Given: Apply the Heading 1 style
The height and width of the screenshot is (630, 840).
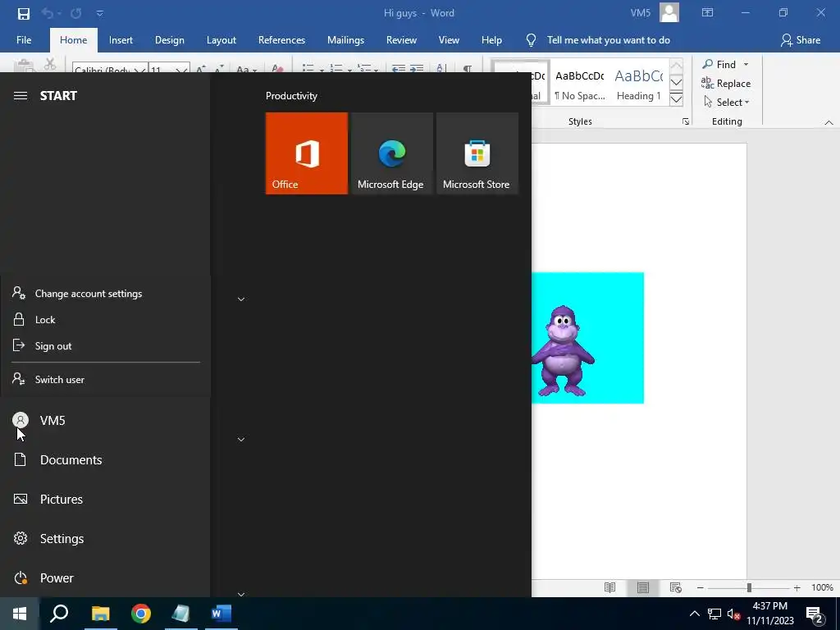Looking at the screenshot, I should pos(638,84).
